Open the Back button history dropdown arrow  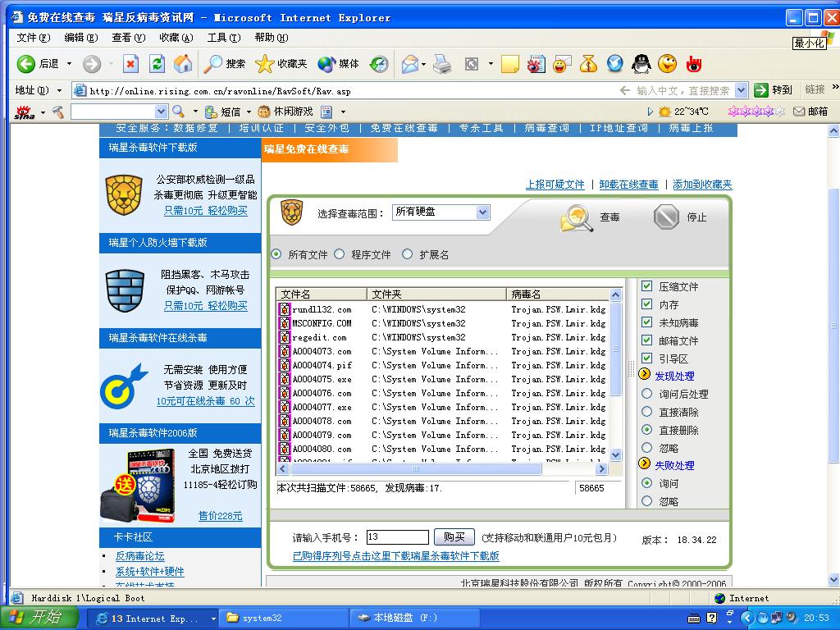[x=69, y=64]
